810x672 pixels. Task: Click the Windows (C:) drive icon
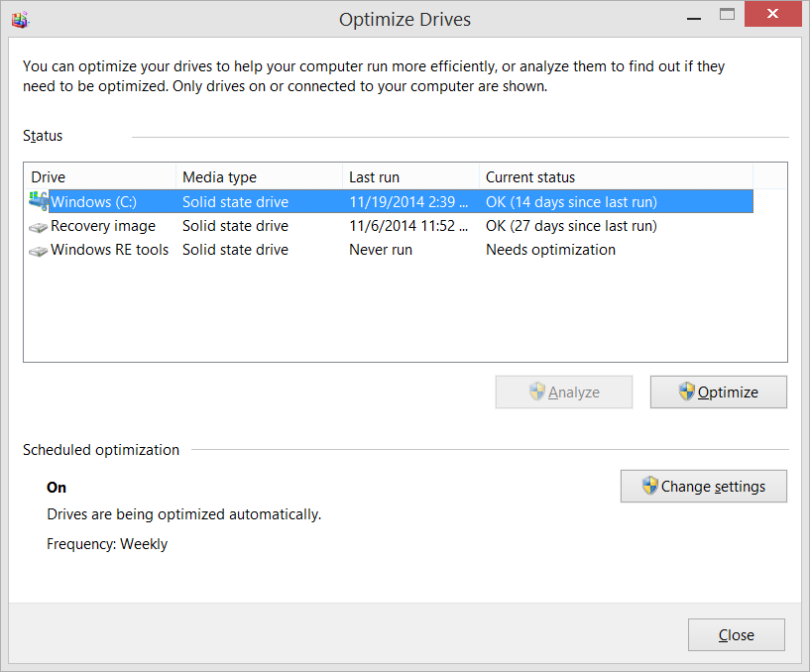tap(39, 201)
